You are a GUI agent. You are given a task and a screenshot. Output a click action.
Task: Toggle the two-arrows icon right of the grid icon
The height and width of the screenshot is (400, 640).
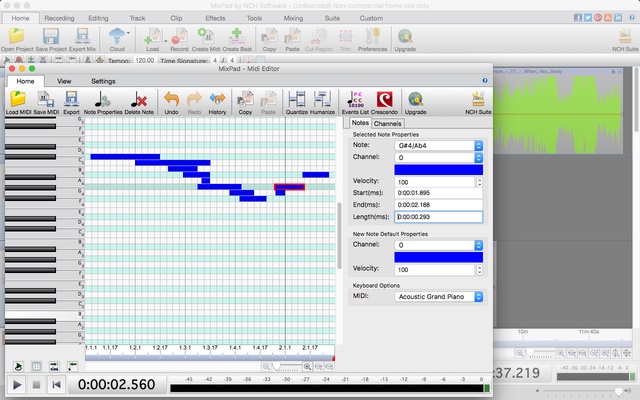click(x=54, y=366)
